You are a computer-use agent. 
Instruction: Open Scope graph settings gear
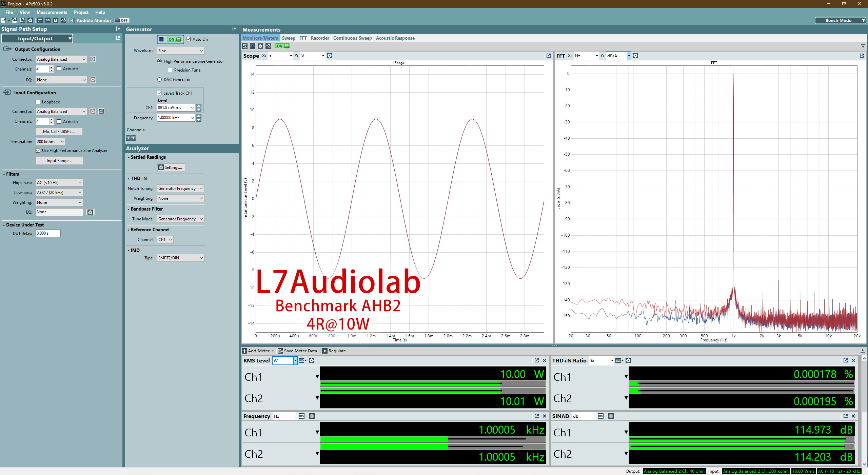tap(330, 56)
